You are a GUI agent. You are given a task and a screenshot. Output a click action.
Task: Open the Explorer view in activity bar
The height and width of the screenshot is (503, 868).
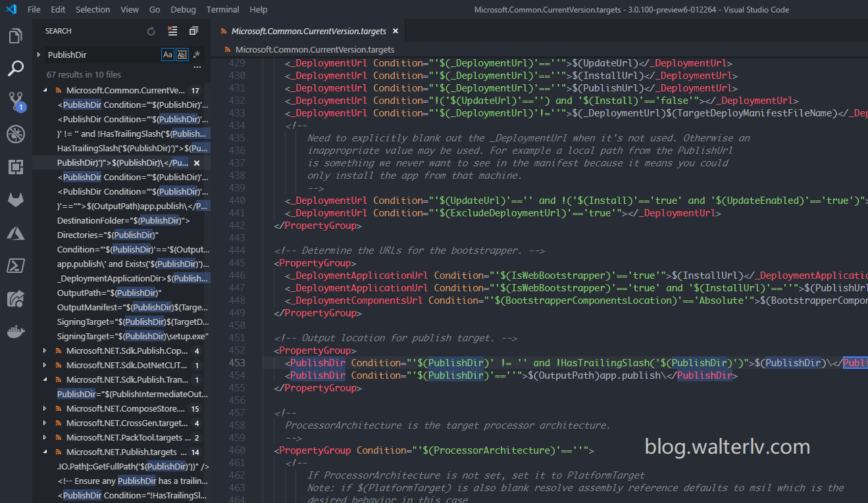coord(16,36)
